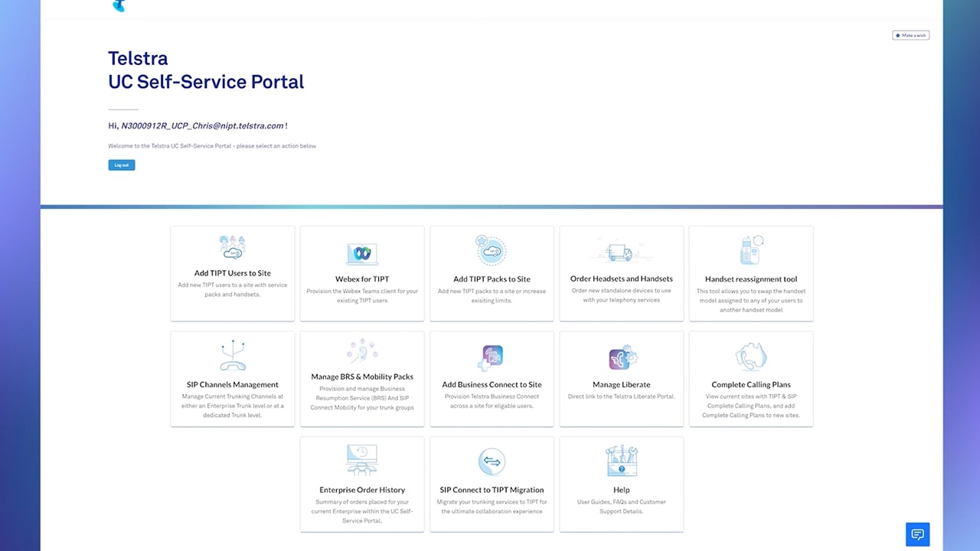Open the Help toolbox icon
The image size is (980, 551).
[622, 461]
